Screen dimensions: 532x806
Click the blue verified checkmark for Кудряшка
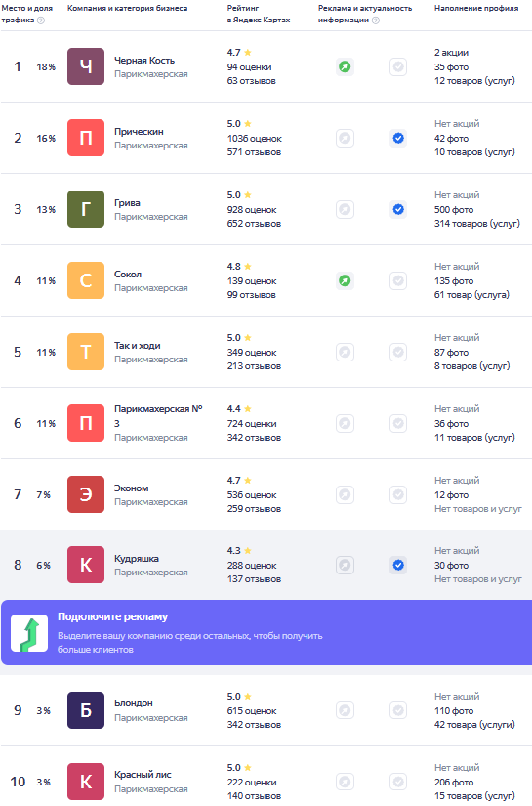pos(398,565)
